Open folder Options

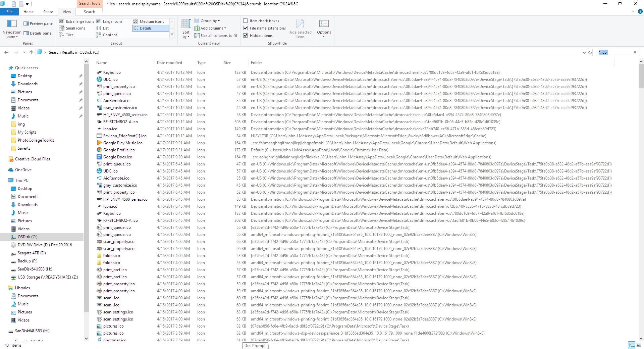pyautogui.click(x=324, y=29)
